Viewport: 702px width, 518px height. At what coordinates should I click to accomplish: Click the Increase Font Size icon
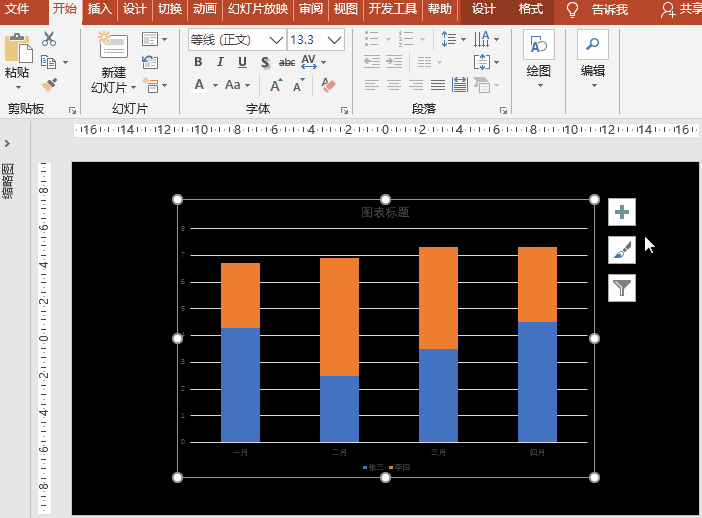click(276, 85)
